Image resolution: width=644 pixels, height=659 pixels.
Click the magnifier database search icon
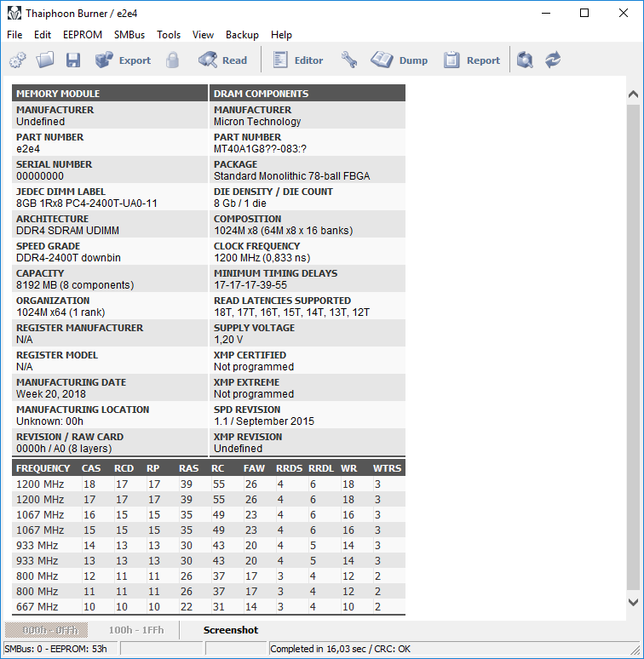[x=526, y=60]
